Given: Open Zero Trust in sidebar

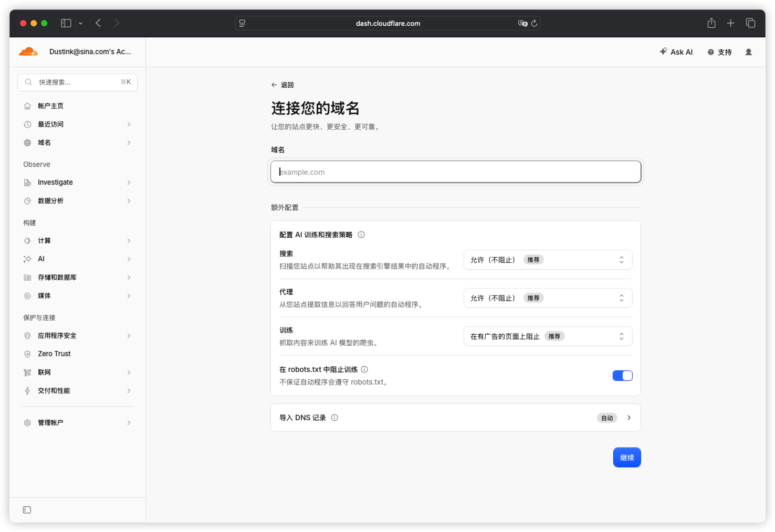Looking at the screenshot, I should [78, 354].
